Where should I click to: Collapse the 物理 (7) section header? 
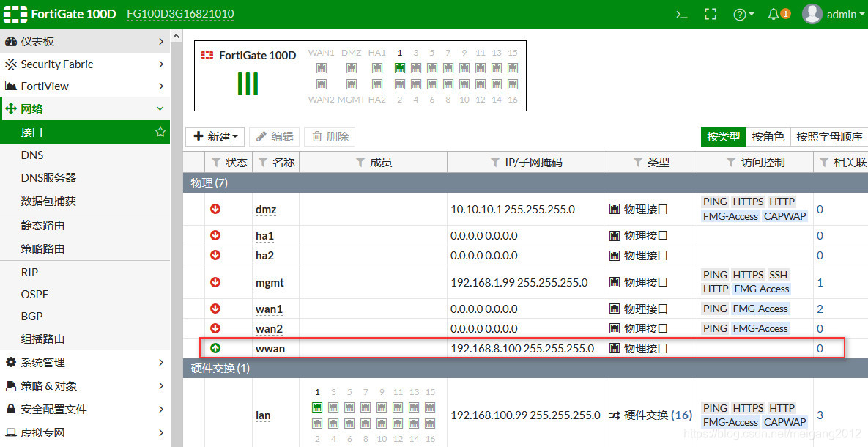(x=525, y=182)
